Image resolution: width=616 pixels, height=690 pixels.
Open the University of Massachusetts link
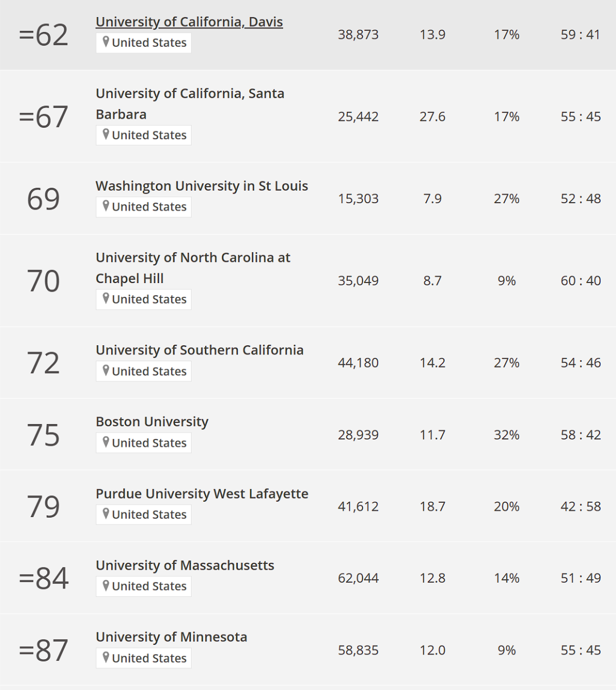point(185,566)
